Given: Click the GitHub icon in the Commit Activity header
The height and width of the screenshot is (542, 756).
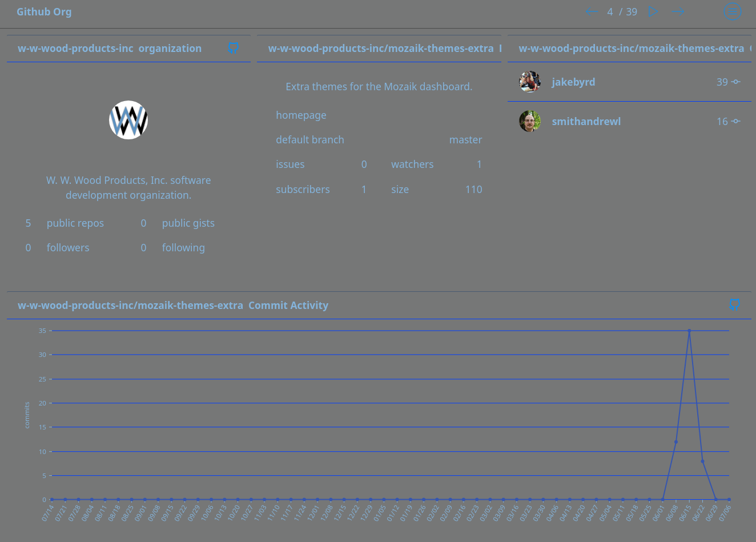Looking at the screenshot, I should 735,305.
